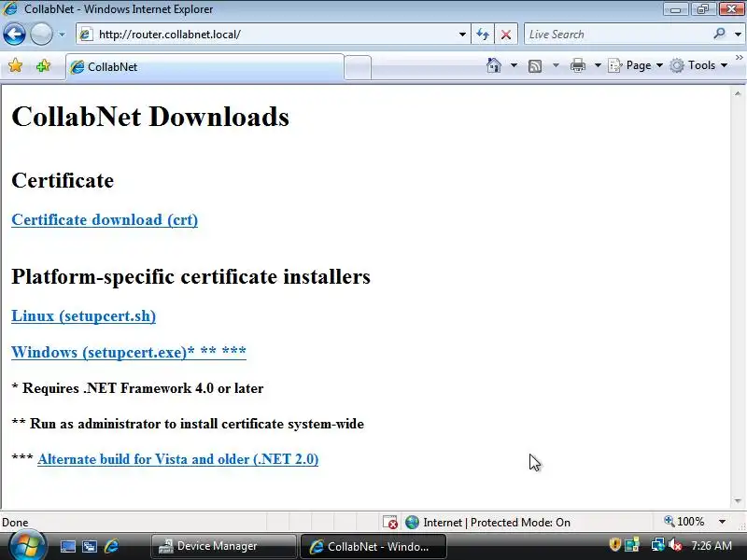Click the Requires .NET Framework 4.0 note
This screenshot has width=747, height=560.
point(137,388)
